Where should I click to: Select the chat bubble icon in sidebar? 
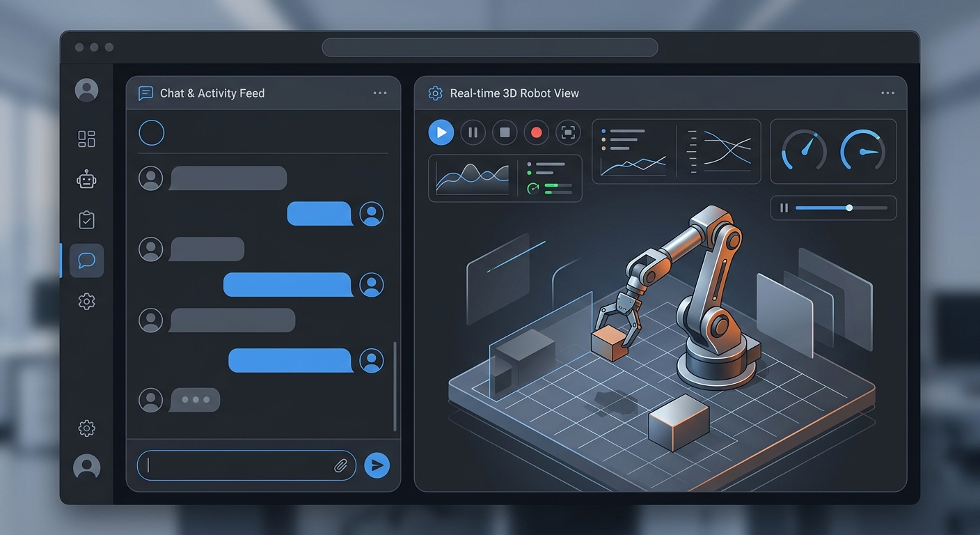click(x=86, y=261)
